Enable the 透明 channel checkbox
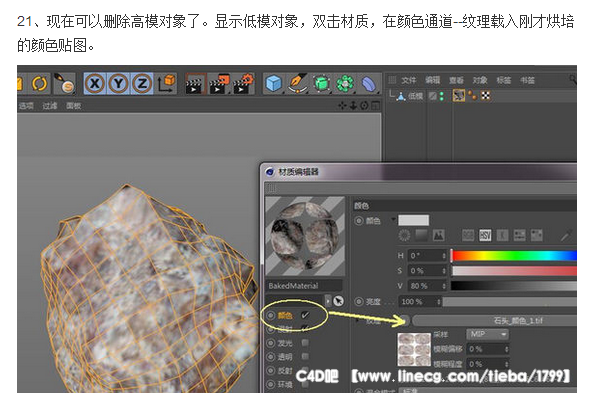Viewport: 596px width, 393px height. pos(305,356)
